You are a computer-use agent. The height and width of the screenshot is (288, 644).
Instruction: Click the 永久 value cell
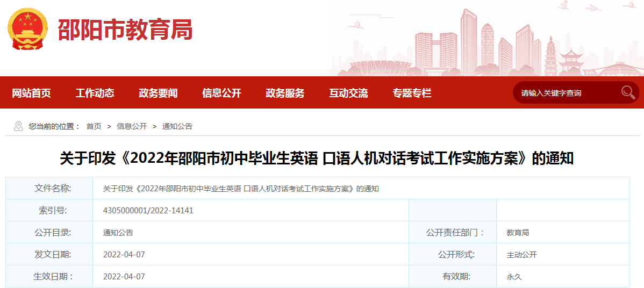(563, 277)
